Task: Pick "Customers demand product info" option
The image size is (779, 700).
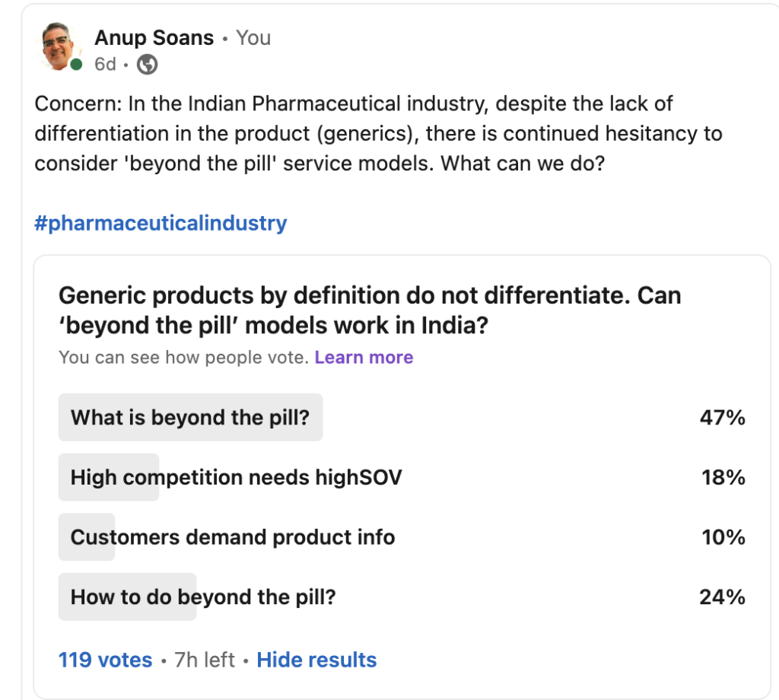Action: 233,538
